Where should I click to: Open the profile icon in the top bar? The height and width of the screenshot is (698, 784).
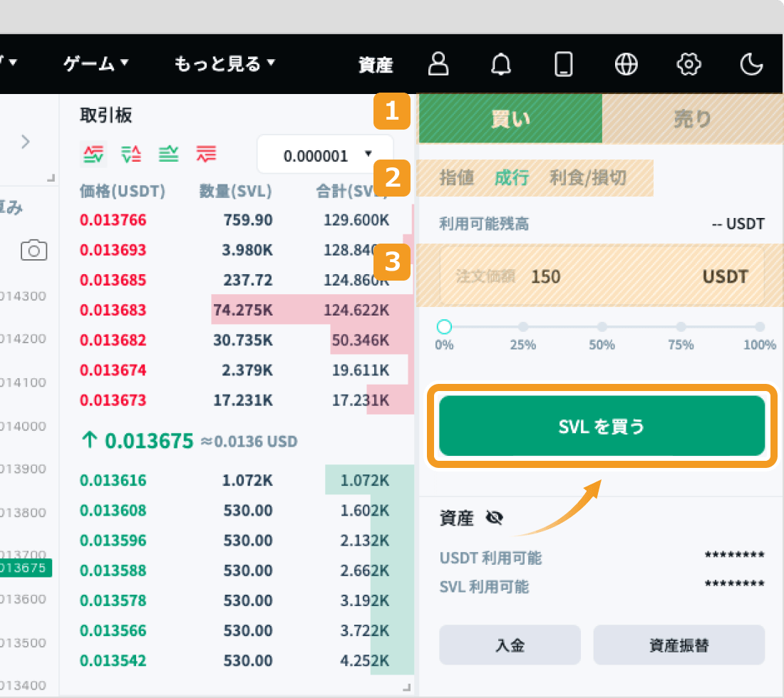point(438,64)
